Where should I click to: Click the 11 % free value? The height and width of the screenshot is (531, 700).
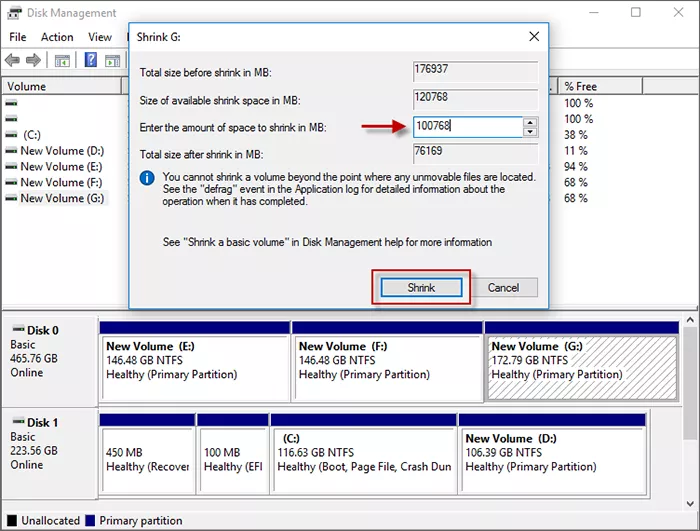pos(575,151)
